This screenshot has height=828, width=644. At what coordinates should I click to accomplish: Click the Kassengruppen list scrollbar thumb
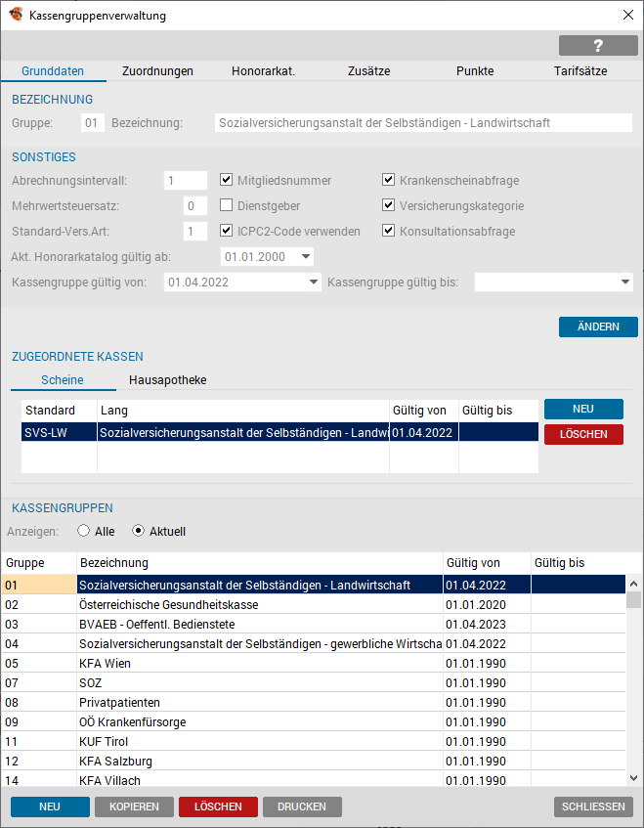point(633,600)
